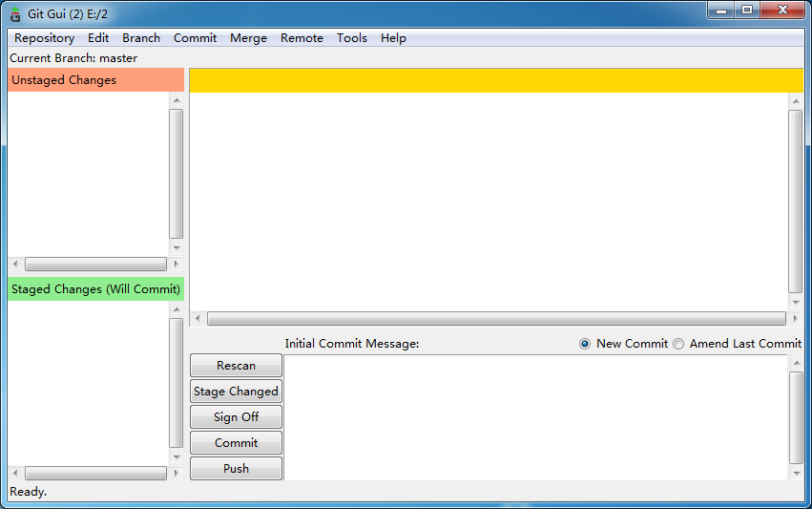Click the Unstaged Changes header
Viewport: 812px width, 509px height.
95,80
